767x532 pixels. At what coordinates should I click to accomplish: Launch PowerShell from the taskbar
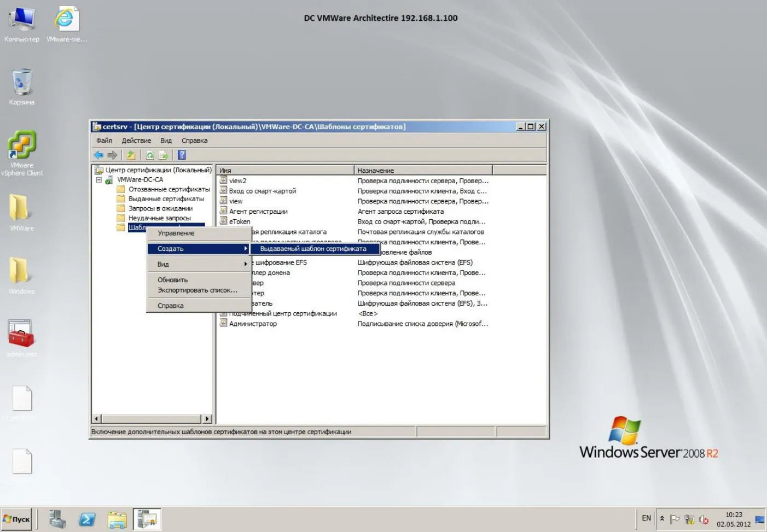pos(88,519)
